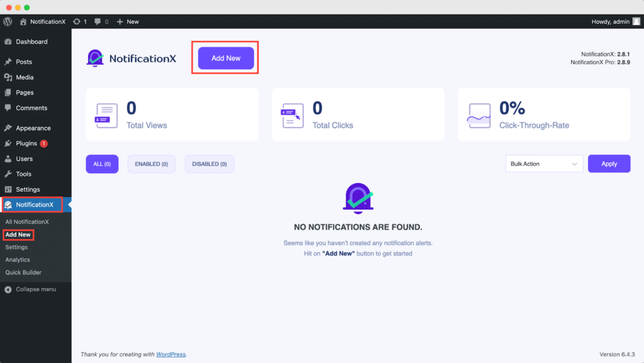Open Tools in sidebar menu

pos(23,174)
